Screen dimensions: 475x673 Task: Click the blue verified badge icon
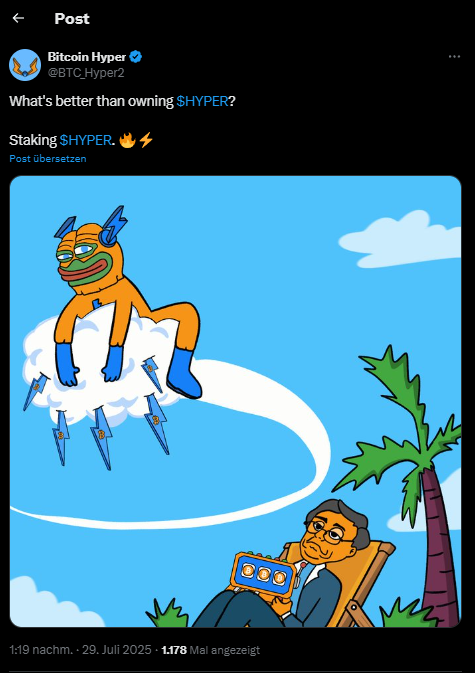click(x=136, y=57)
